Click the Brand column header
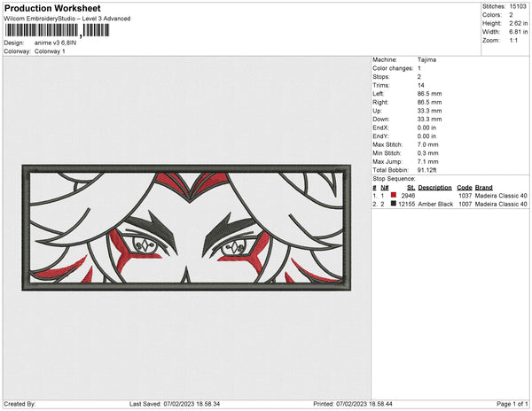Viewport: 532px width, 411px height. pos(483,188)
